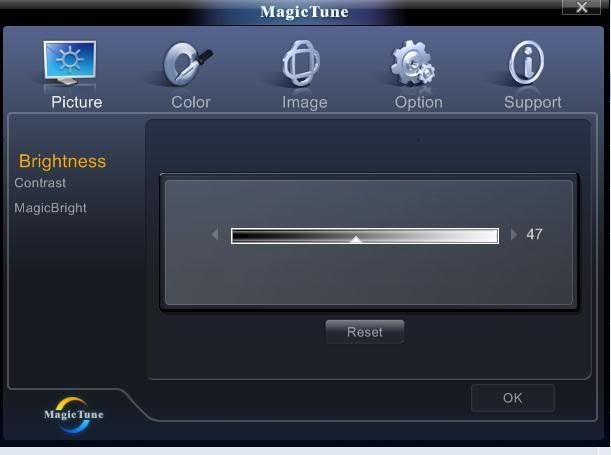Switch to the Option tab label
The height and width of the screenshot is (455, 611).
click(x=419, y=103)
